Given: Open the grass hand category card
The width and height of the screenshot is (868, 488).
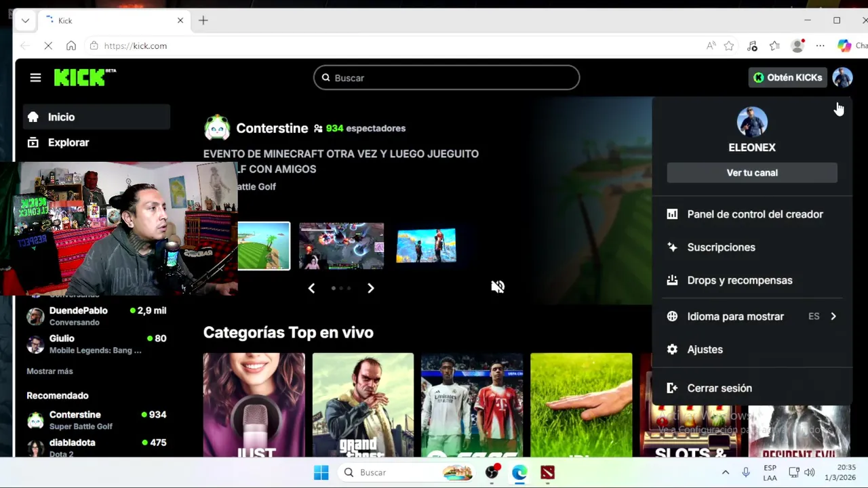Looking at the screenshot, I should (581, 405).
